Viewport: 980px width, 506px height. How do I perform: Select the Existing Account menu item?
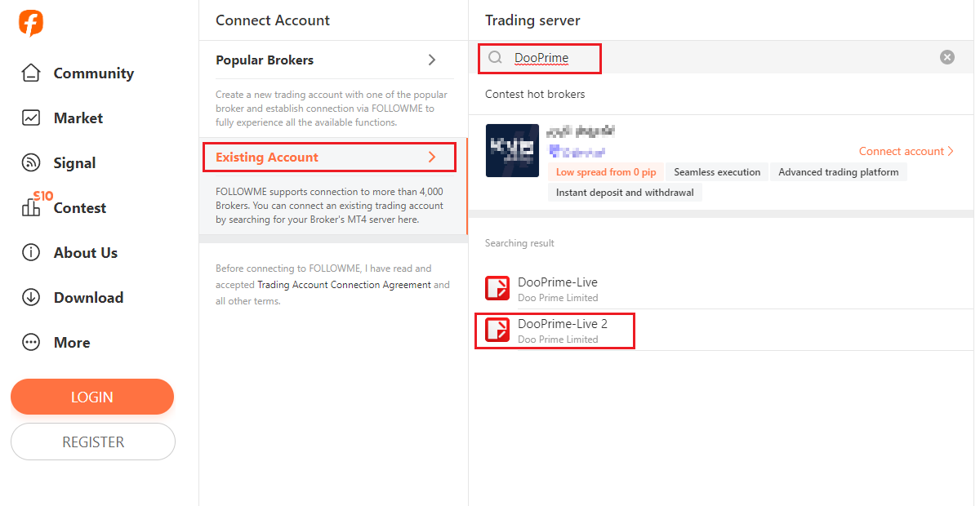pos(267,157)
